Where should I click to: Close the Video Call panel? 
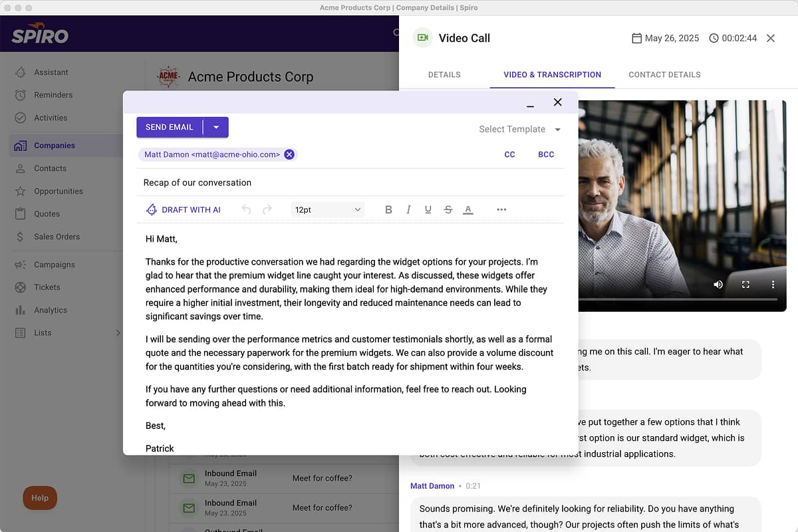(x=771, y=38)
